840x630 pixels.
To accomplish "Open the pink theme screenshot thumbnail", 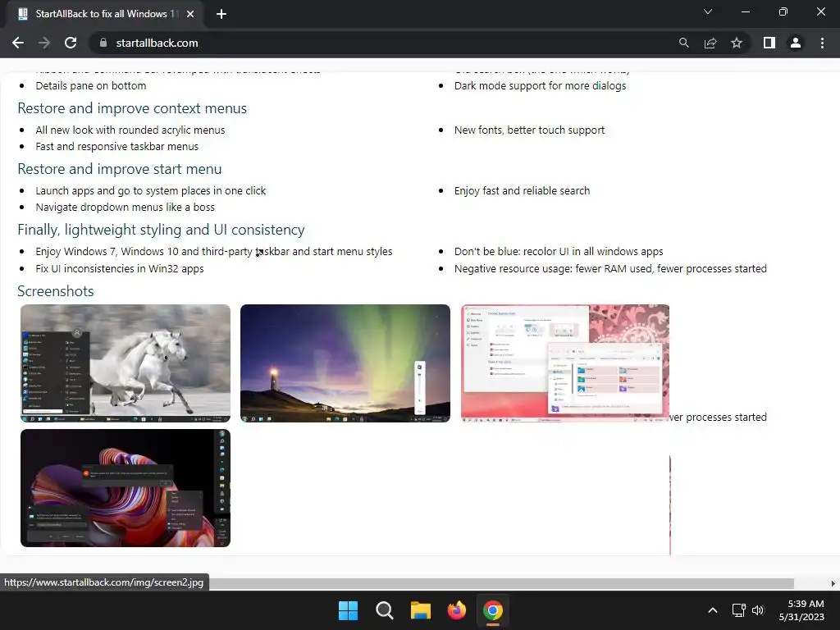I will (x=565, y=363).
